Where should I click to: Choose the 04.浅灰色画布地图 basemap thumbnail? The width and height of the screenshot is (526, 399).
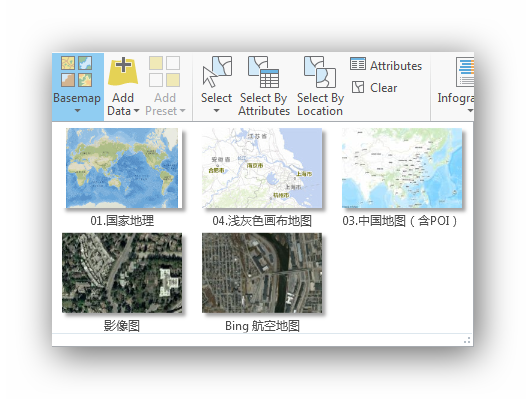click(262, 168)
